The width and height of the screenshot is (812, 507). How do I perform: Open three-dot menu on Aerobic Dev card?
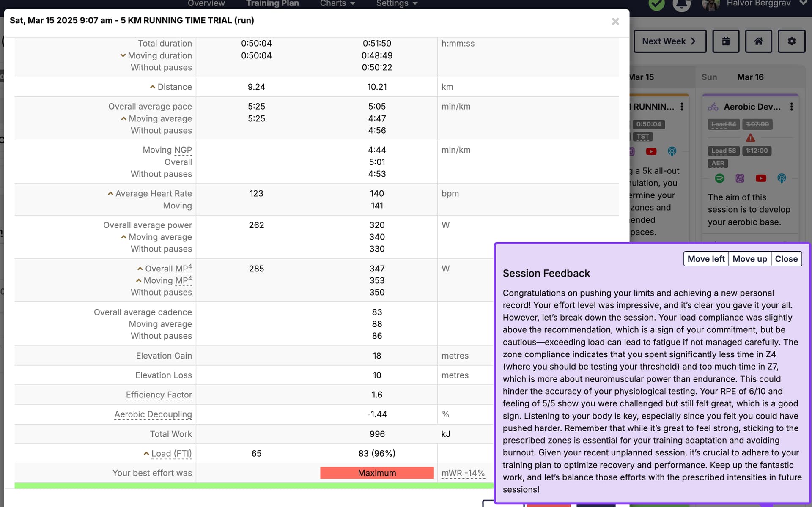[x=791, y=107]
